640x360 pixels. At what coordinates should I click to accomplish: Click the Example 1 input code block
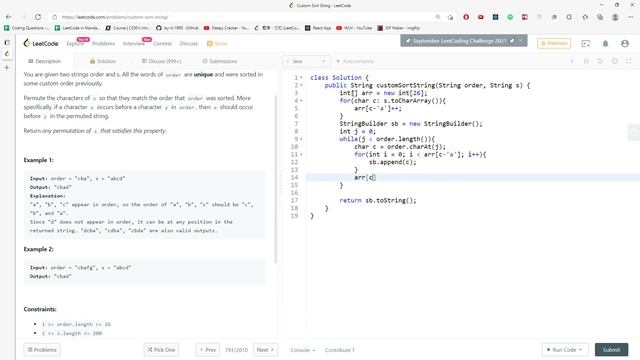coord(144,204)
